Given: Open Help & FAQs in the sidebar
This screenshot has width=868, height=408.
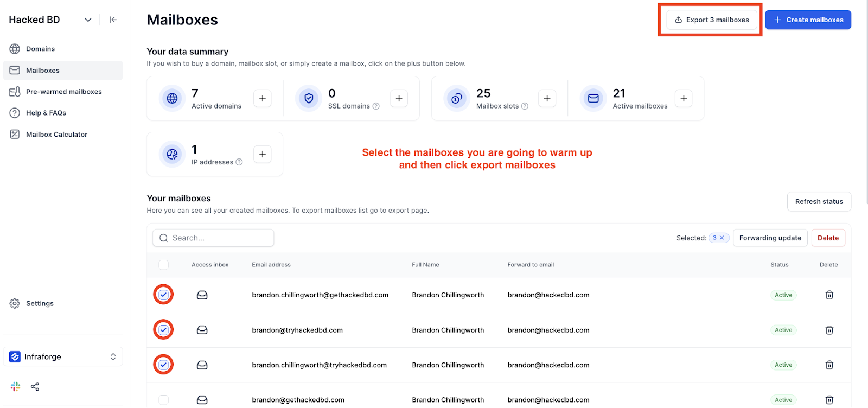Looking at the screenshot, I should click(63, 113).
